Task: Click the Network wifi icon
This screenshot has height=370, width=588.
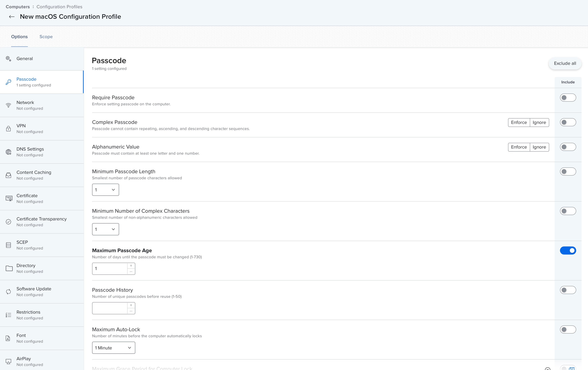Action: click(x=8, y=105)
